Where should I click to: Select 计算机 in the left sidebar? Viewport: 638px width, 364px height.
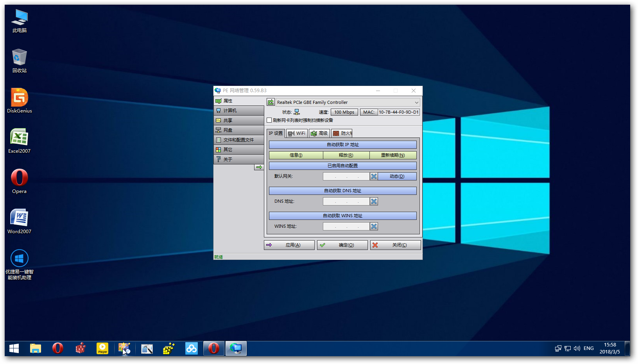pyautogui.click(x=239, y=111)
